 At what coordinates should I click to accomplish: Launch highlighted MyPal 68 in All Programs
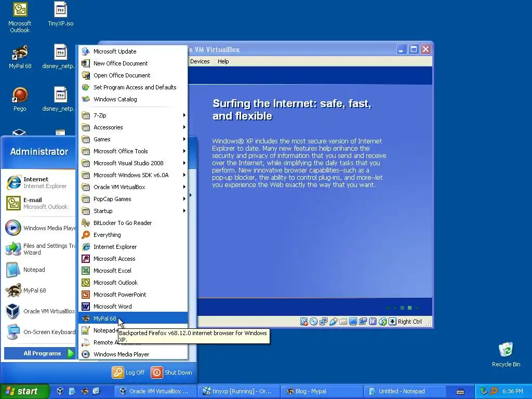pos(134,318)
